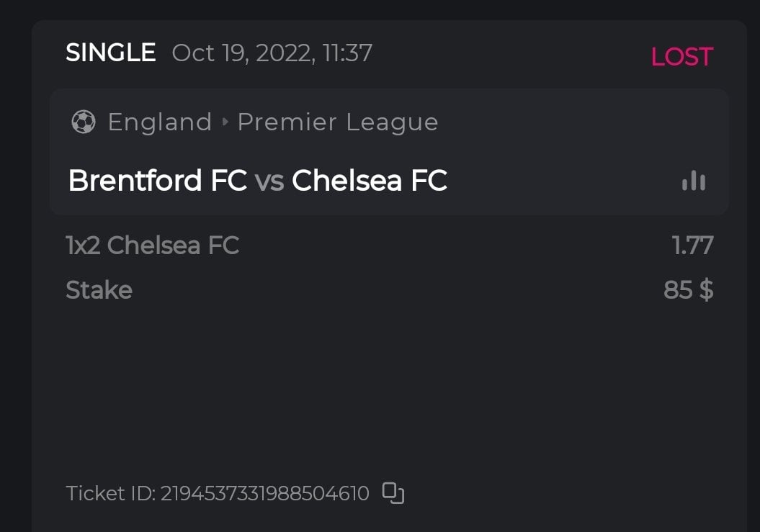Select Chelsea FC in the match title

pos(370,181)
